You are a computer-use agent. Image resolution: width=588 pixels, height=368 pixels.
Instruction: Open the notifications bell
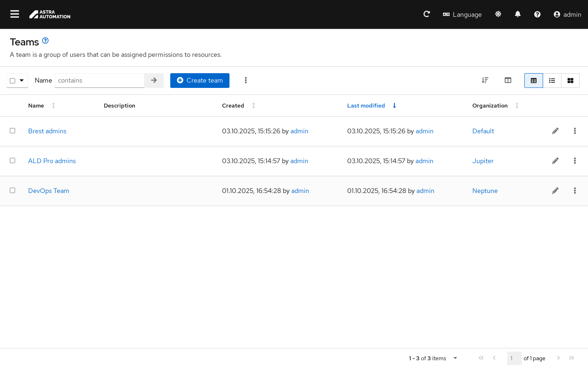pos(518,14)
